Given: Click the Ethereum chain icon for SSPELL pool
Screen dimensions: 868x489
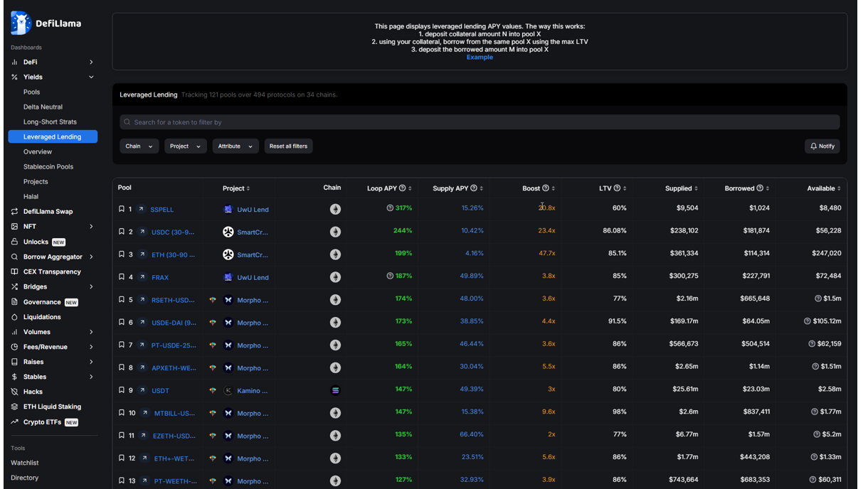Looking at the screenshot, I should 335,209.
